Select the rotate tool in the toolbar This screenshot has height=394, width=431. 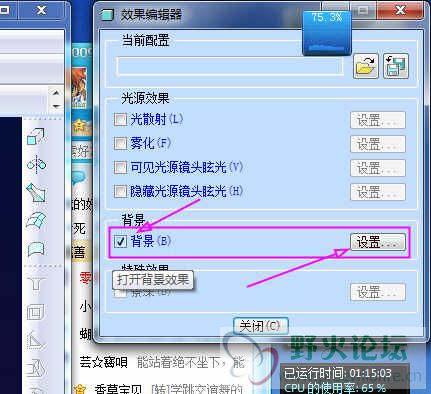[36, 164]
